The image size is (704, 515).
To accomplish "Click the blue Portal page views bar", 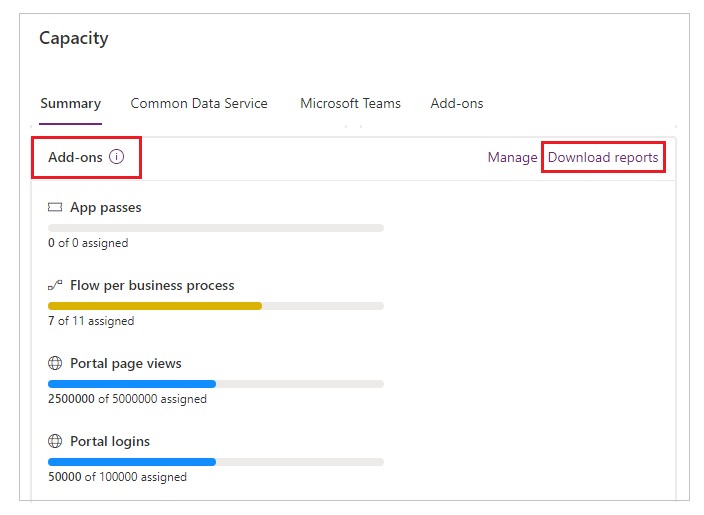I will click(132, 384).
